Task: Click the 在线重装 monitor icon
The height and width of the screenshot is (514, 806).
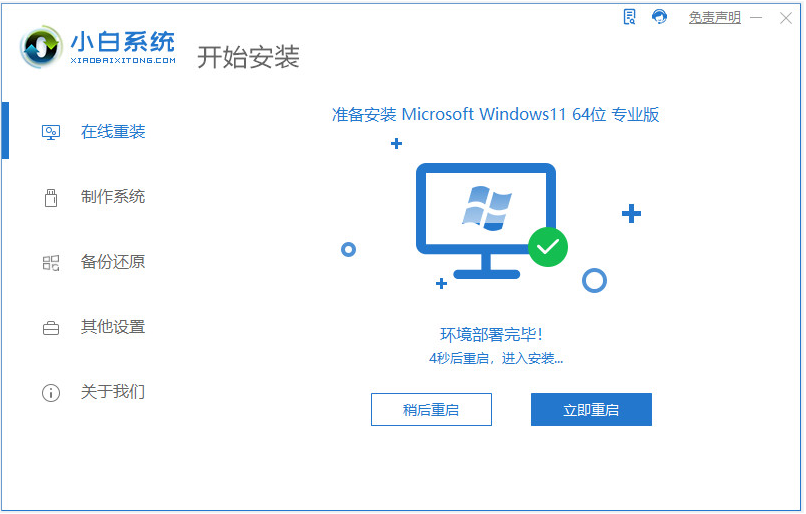Action: [50, 133]
